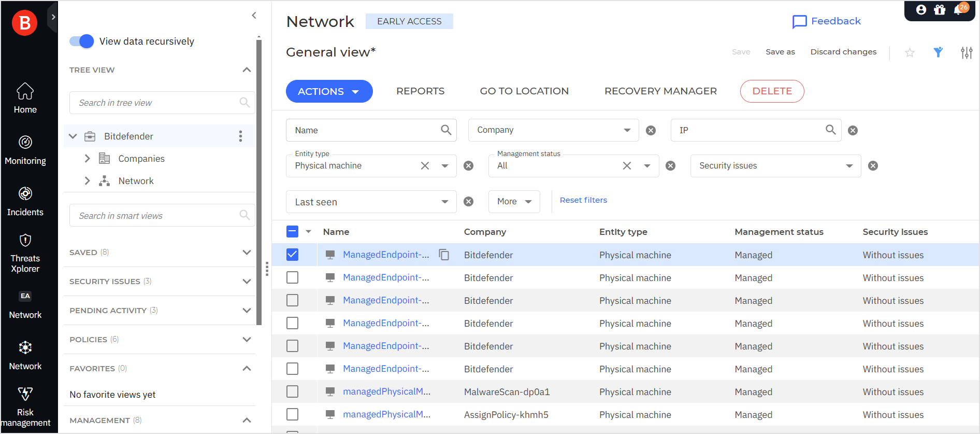Open Bitdefender tree item options menu
The width and height of the screenshot is (980, 434).
tap(240, 136)
